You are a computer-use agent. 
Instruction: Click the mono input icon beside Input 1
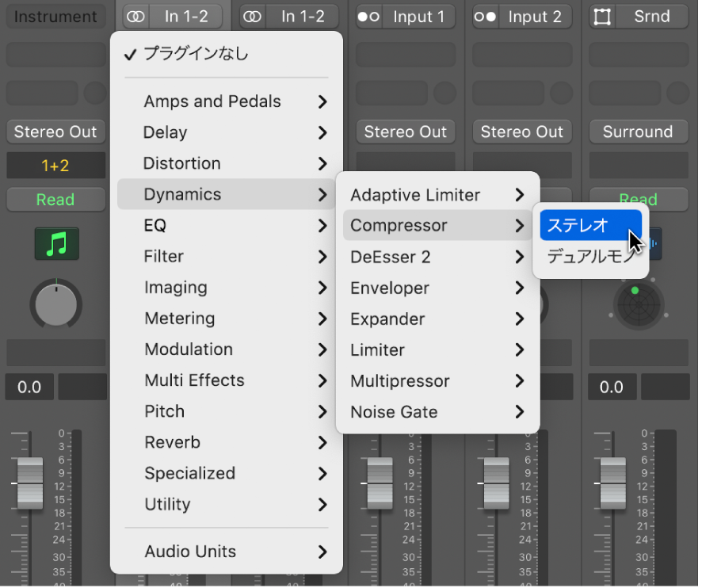coord(368,17)
